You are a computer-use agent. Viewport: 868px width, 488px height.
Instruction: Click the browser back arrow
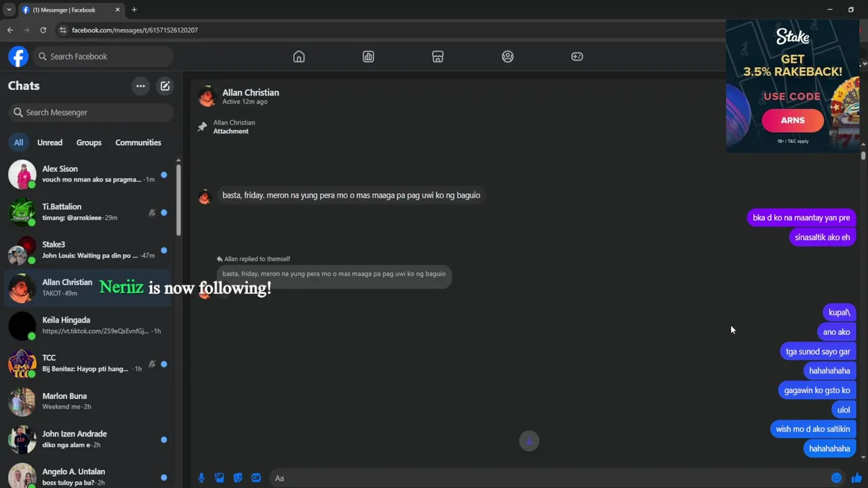[x=10, y=30]
